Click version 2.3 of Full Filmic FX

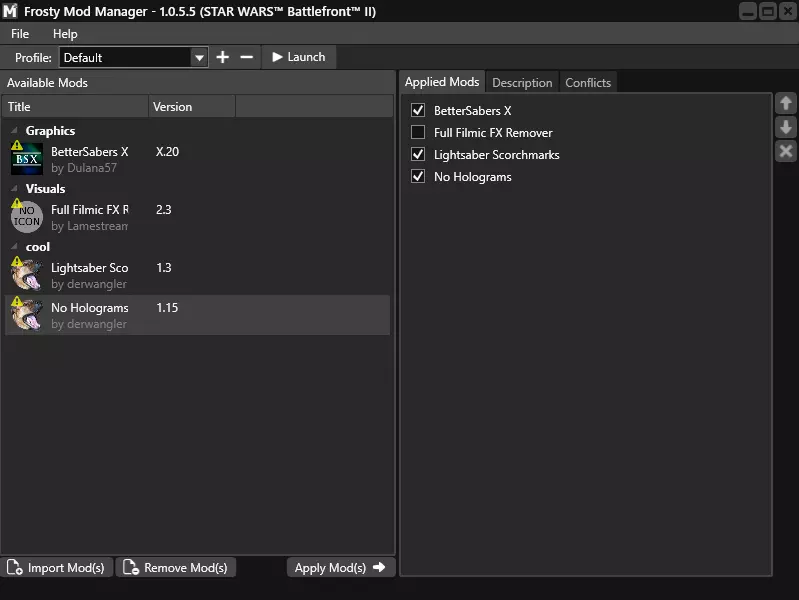pos(164,210)
